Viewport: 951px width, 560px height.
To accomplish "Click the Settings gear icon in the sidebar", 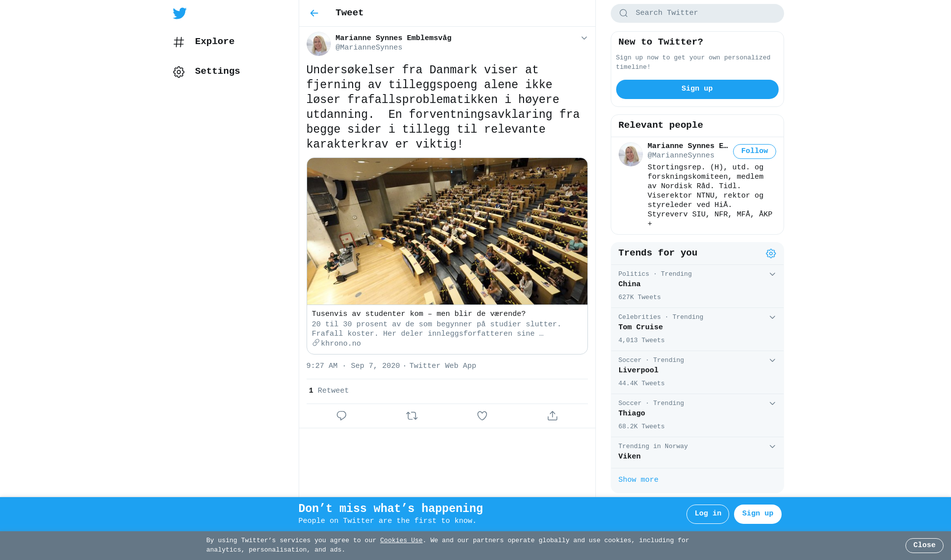I will pos(179,72).
